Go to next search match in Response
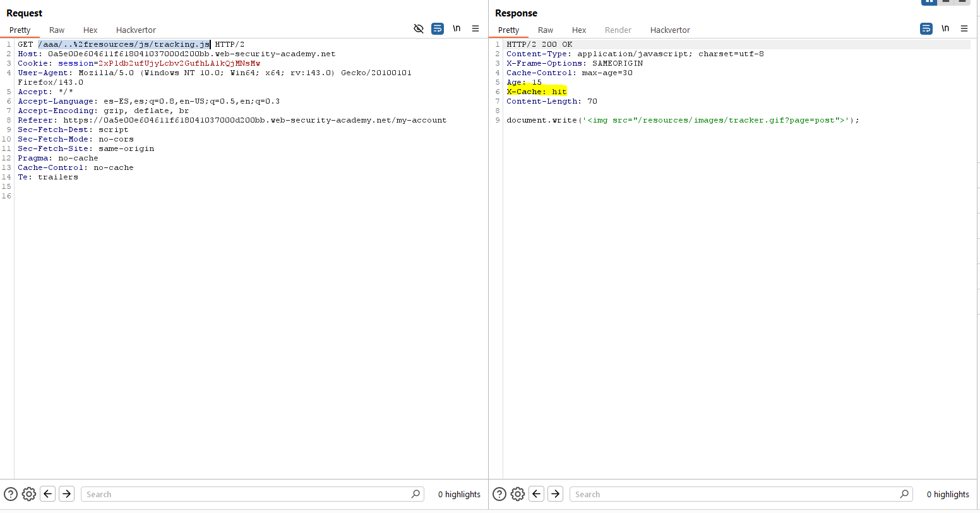This screenshot has height=513, width=980. [556, 494]
